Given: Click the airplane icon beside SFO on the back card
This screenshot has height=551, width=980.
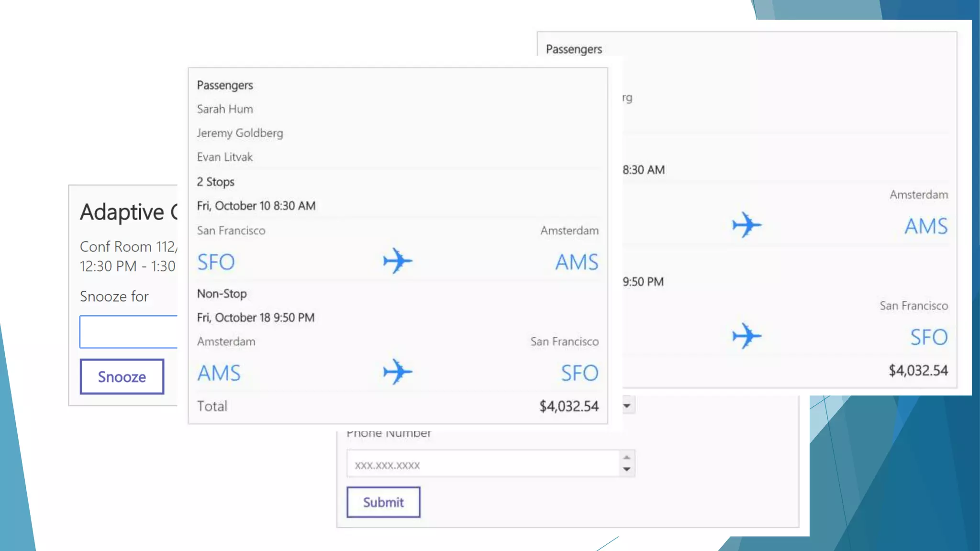Looking at the screenshot, I should coord(746,336).
